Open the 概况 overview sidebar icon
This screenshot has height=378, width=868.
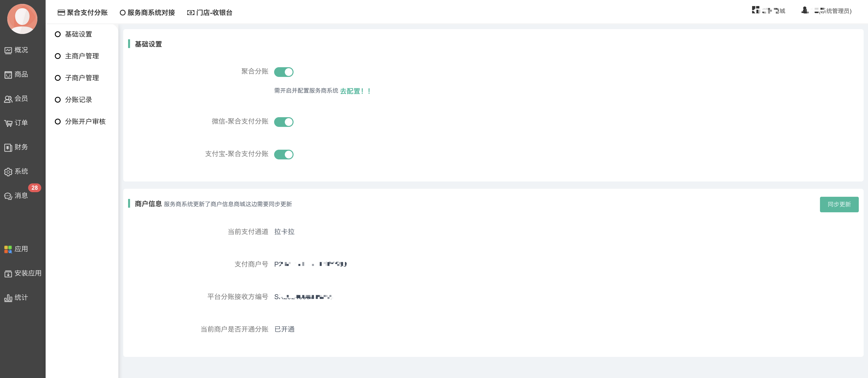click(x=8, y=50)
